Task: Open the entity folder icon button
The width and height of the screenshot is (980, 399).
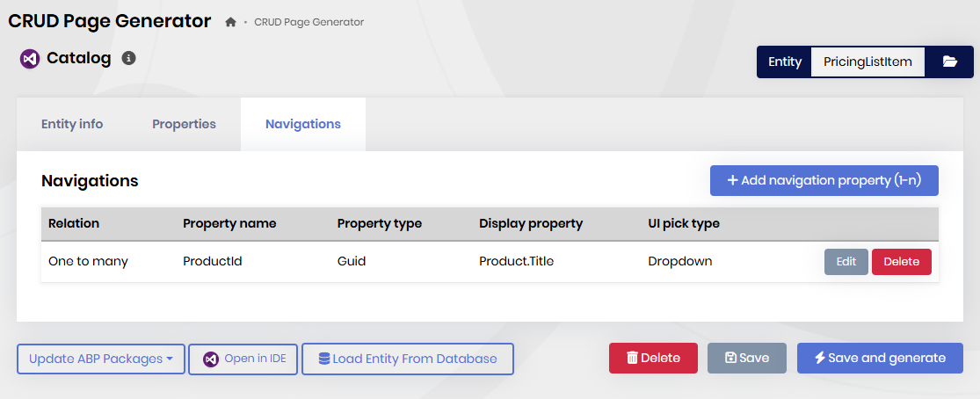Action: (x=949, y=62)
